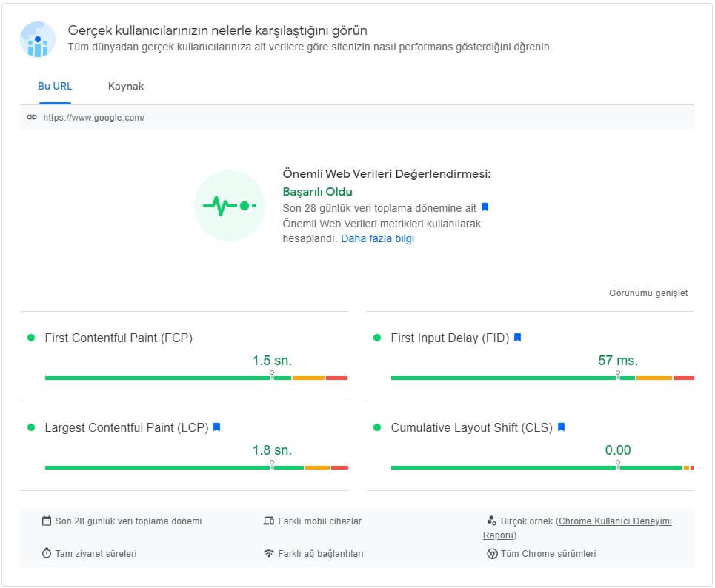This screenshot has width=715, height=588.
Task: Click the wifi icon for Farklı ağ bağlantıları
Action: point(268,553)
